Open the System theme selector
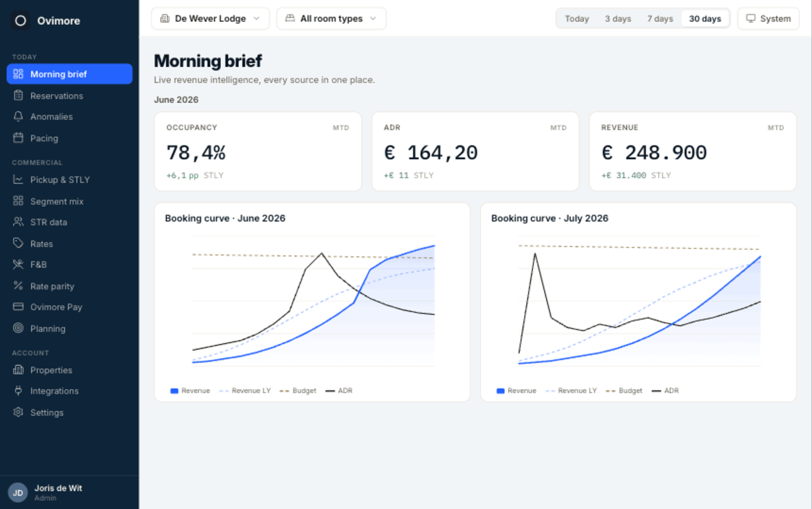 click(x=768, y=19)
